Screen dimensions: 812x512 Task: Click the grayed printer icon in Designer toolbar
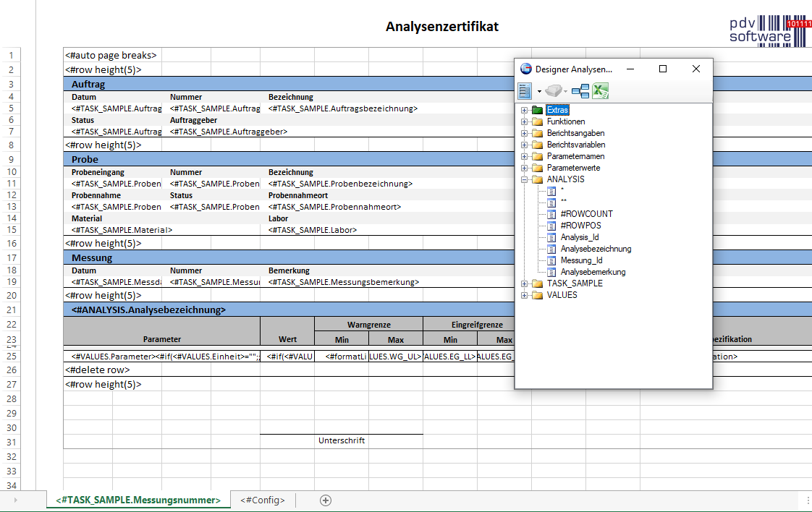pyautogui.click(x=554, y=91)
